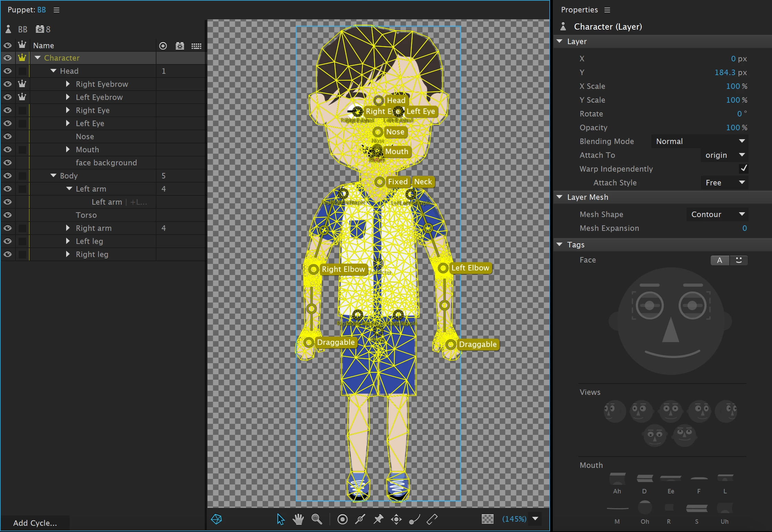Click the Add Cycle button
The width and height of the screenshot is (772, 532).
click(x=35, y=523)
